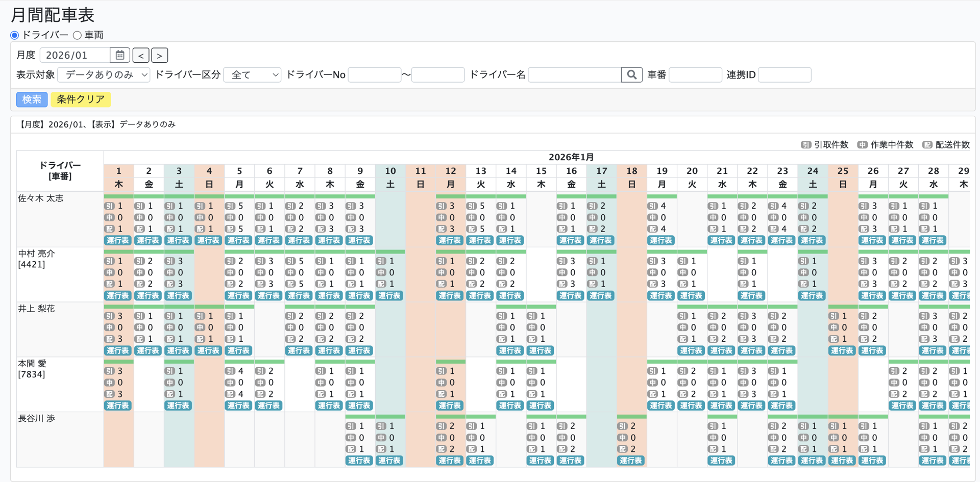Click the 月度 date input field
980x482 pixels.
coord(75,55)
